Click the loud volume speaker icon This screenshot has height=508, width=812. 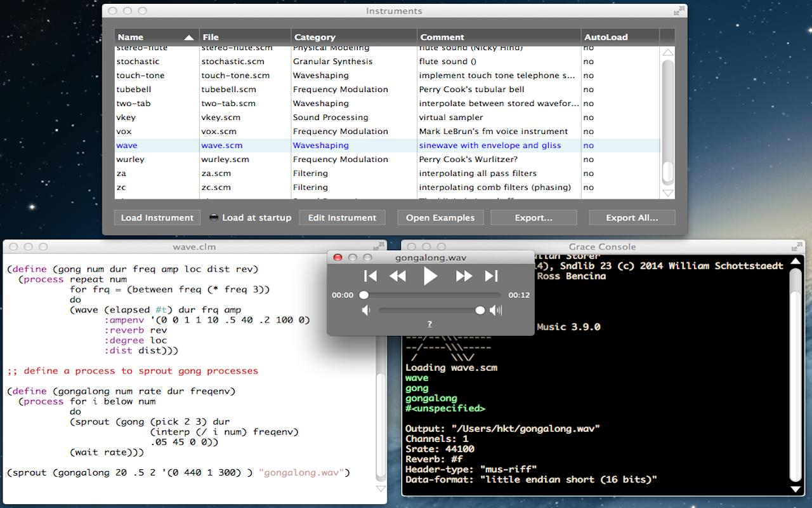click(495, 311)
